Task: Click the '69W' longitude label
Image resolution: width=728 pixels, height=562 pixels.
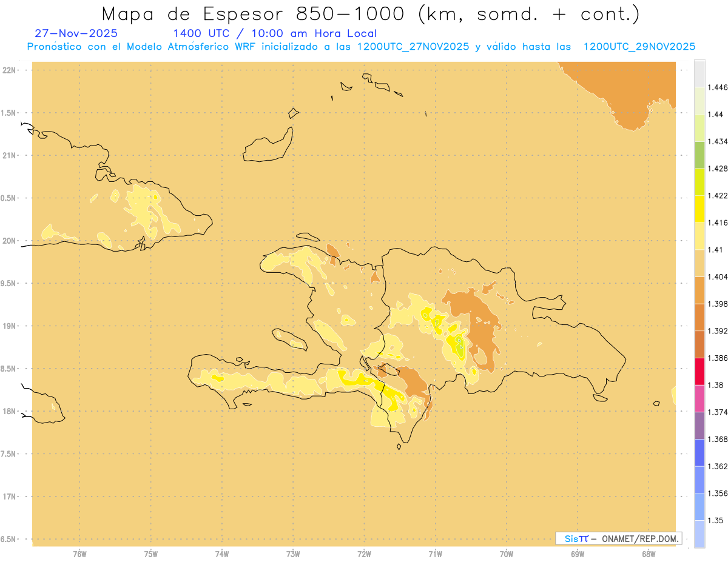Action: (x=578, y=554)
